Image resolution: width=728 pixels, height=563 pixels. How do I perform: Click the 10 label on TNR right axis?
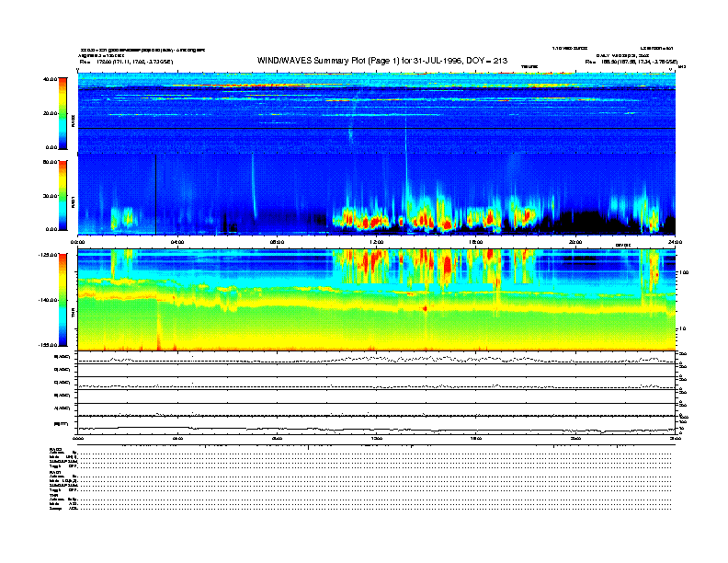pos(682,329)
